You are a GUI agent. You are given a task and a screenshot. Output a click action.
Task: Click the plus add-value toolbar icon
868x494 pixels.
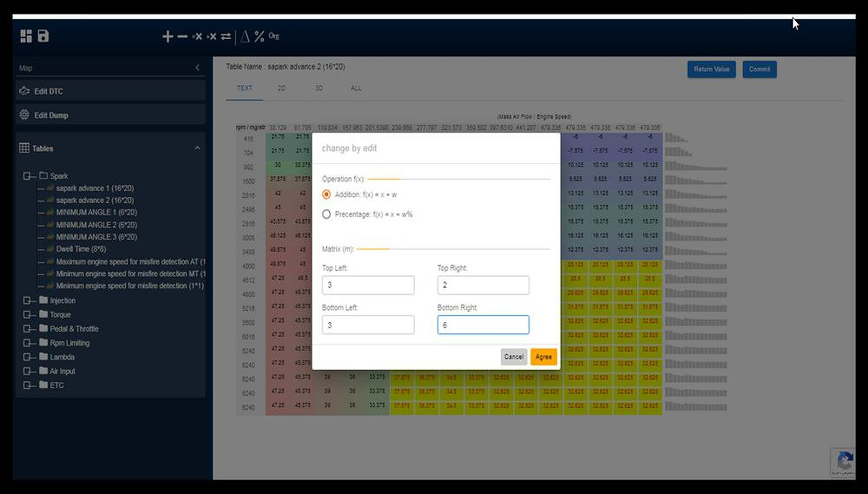[x=168, y=37]
